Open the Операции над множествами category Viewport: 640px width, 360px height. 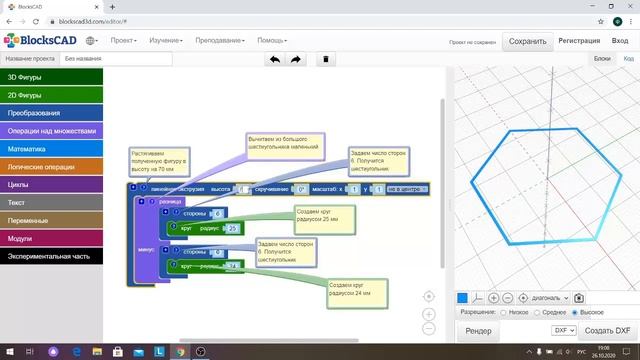coord(51,131)
